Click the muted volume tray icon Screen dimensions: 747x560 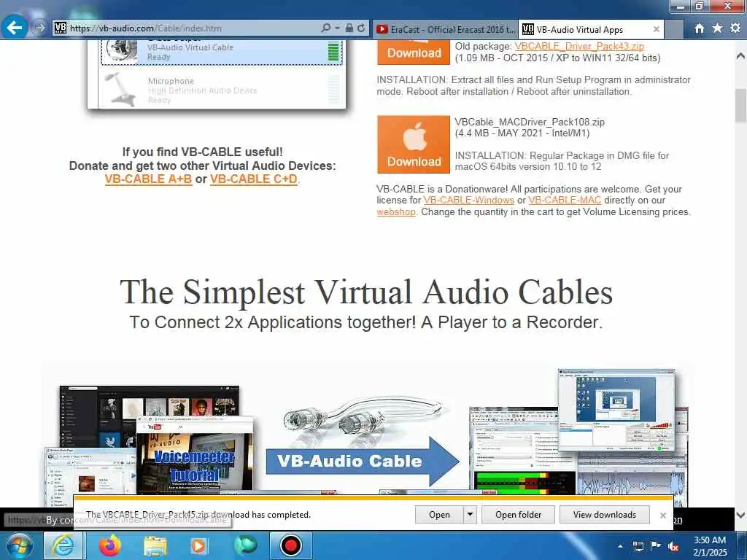click(673, 546)
